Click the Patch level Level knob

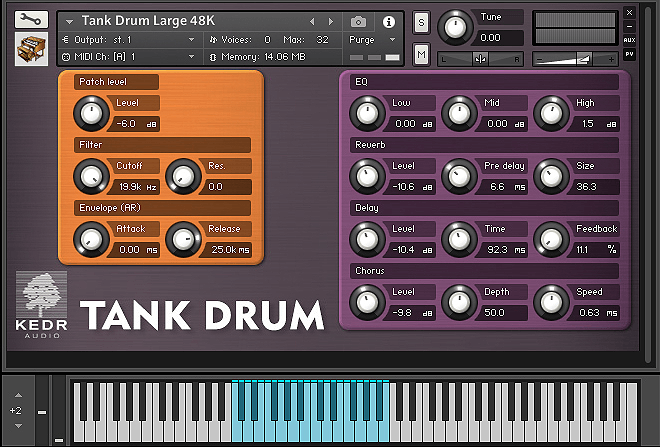pyautogui.click(x=91, y=113)
